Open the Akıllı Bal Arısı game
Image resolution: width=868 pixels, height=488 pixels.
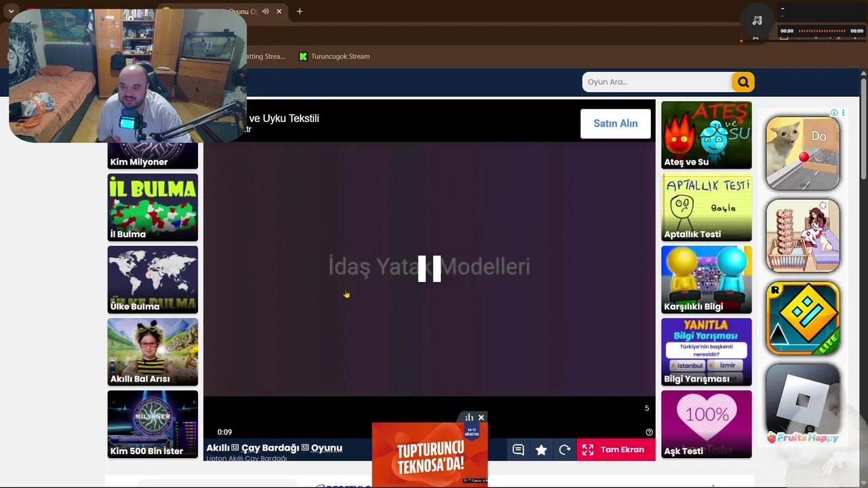153,352
